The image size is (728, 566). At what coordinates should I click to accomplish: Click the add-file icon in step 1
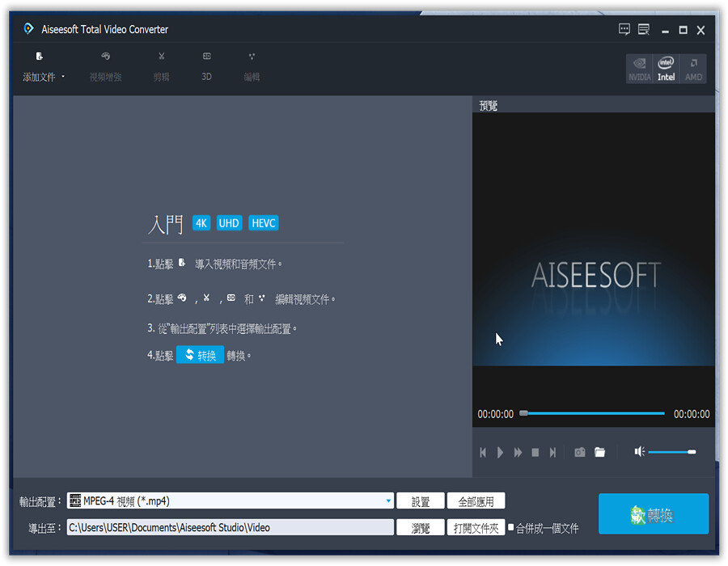[x=182, y=263]
